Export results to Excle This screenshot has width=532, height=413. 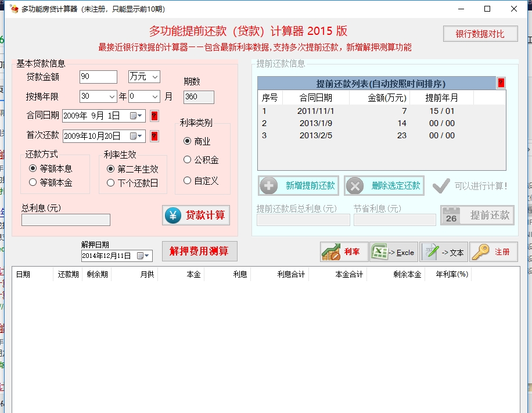(394, 252)
